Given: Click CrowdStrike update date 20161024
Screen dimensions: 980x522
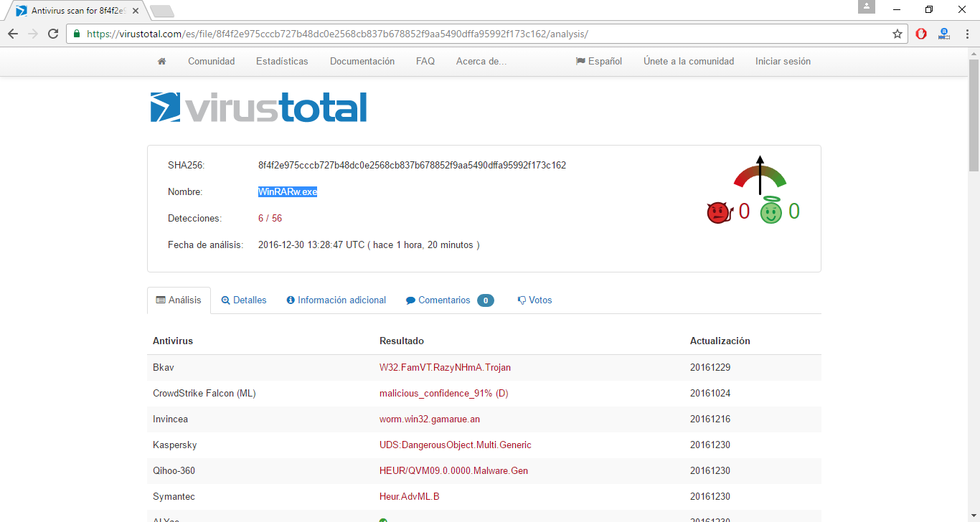Looking at the screenshot, I should point(710,394).
